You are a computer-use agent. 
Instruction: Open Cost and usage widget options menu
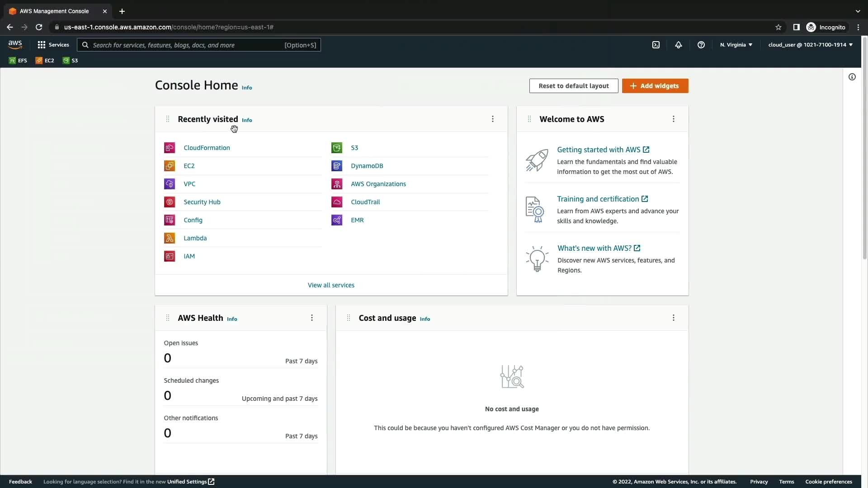(673, 318)
